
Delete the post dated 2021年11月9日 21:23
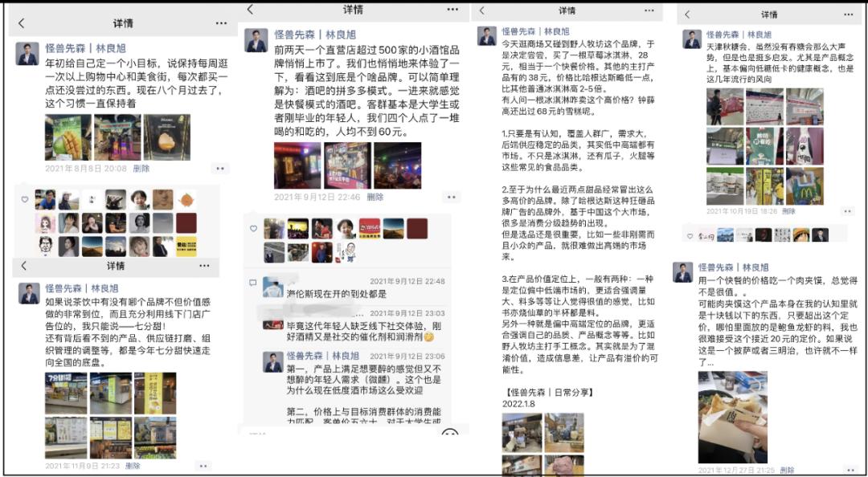(133, 466)
